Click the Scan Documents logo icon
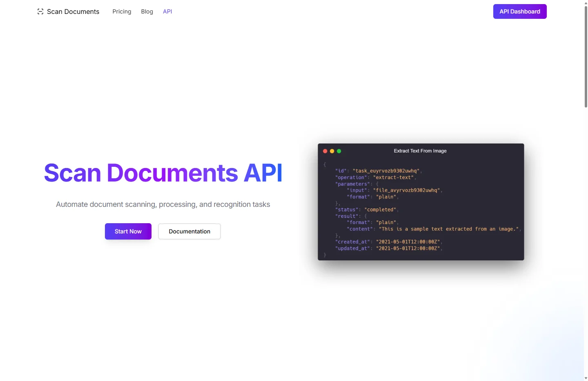 (40, 11)
